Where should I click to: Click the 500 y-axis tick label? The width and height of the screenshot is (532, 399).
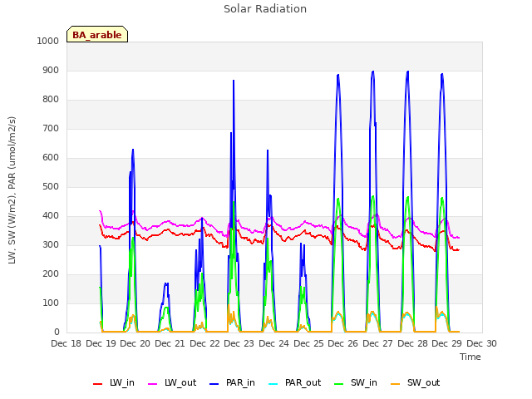(x=51, y=186)
